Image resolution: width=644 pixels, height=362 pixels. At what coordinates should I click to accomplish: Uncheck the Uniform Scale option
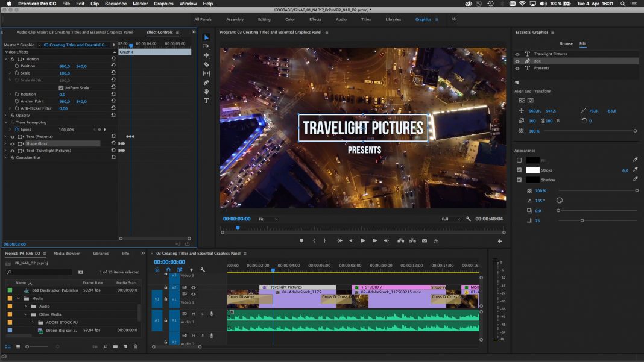[x=61, y=87]
